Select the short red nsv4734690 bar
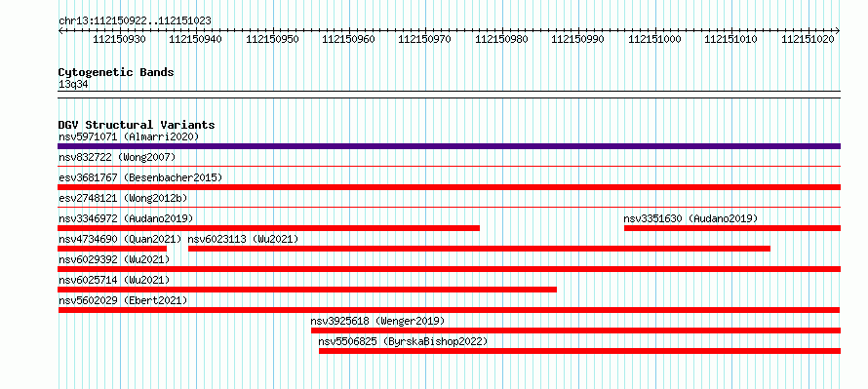Screen dimensions: 868x389 (112, 249)
